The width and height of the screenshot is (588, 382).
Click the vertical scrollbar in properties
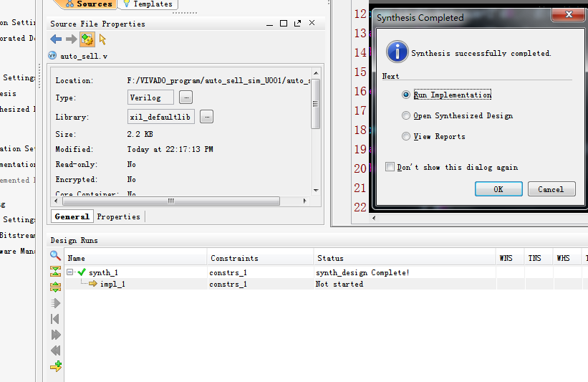[316, 104]
